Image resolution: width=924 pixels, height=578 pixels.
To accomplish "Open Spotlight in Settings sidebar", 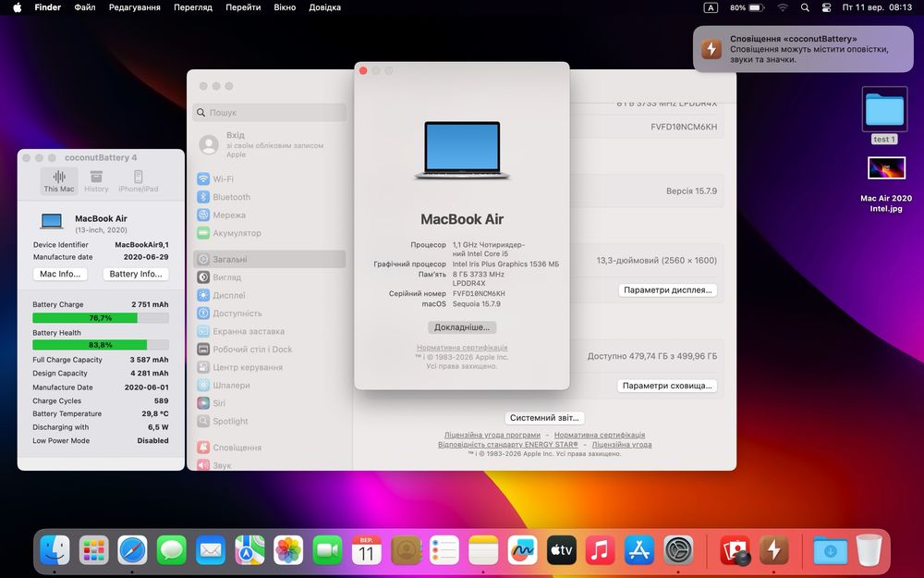I will coord(269,421).
